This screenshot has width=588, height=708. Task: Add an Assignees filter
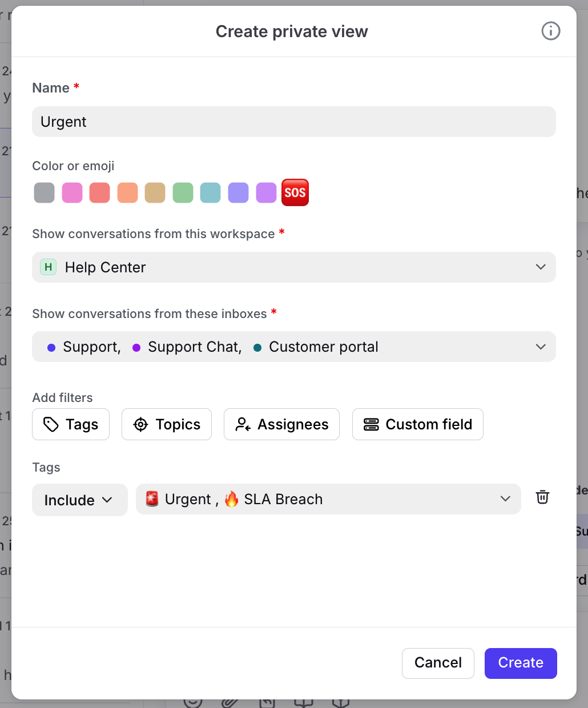pyautogui.click(x=281, y=424)
